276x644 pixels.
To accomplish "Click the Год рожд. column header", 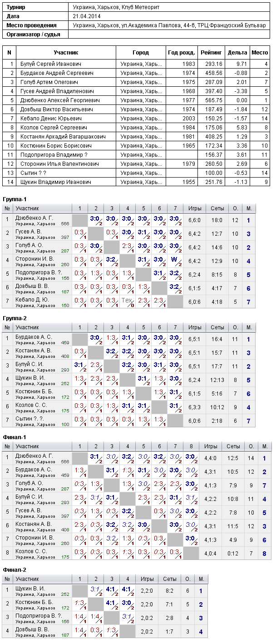I will [x=181, y=53].
